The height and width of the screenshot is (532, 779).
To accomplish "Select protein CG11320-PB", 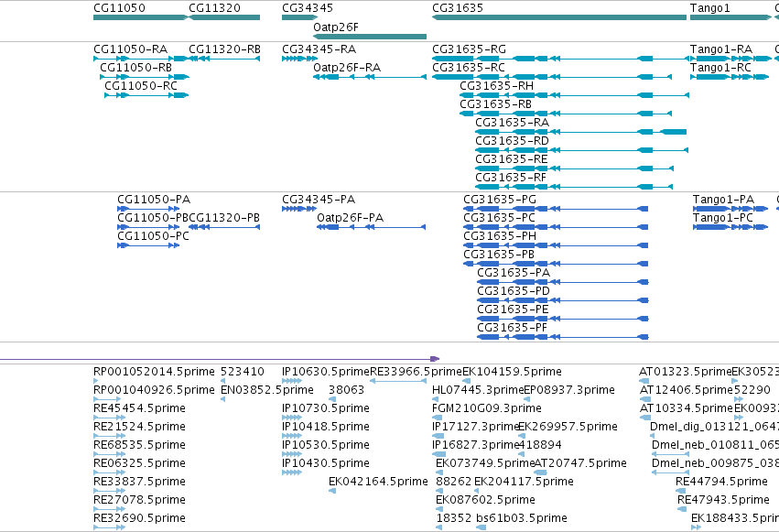I will coord(224,227).
